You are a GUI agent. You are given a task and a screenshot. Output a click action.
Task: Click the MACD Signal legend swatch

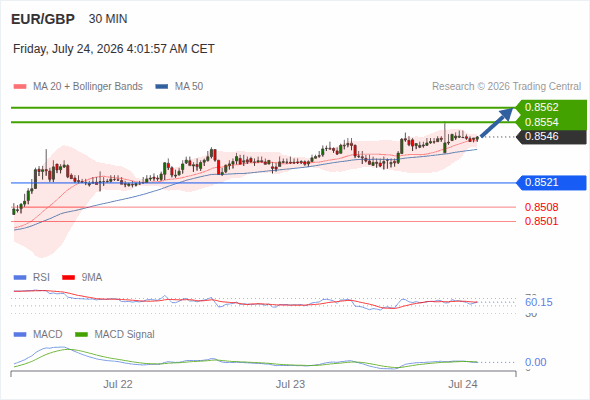(82, 335)
